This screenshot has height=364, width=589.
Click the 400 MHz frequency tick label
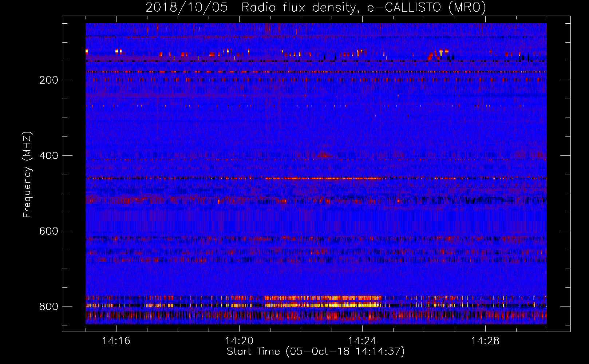(48, 156)
